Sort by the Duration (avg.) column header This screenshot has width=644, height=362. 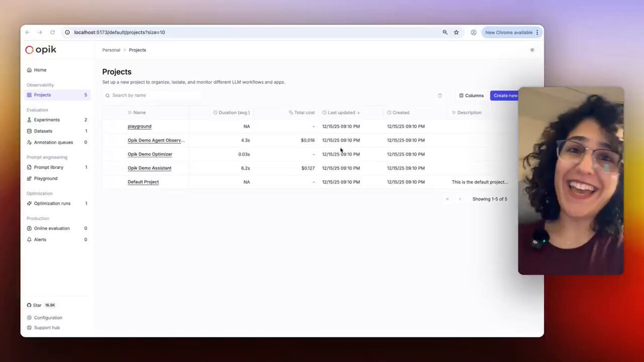point(231,113)
